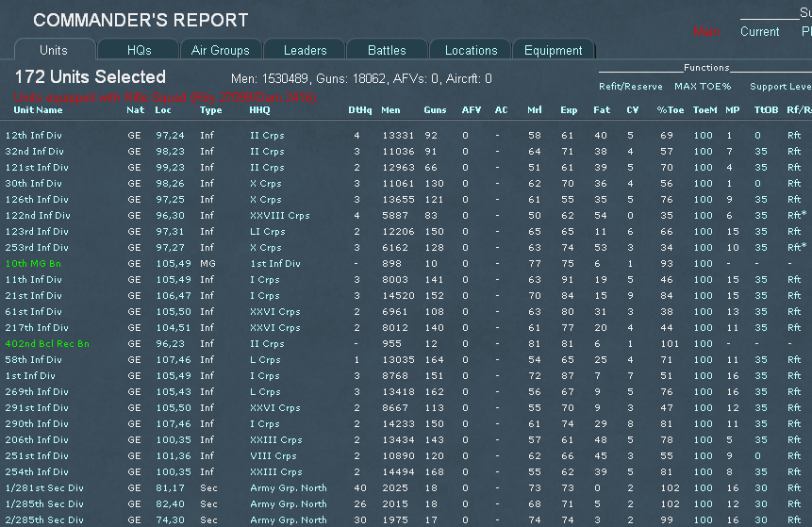
Task: Click 1st Inf Div HHQ of 10th MG Bn
Action: coord(275,264)
